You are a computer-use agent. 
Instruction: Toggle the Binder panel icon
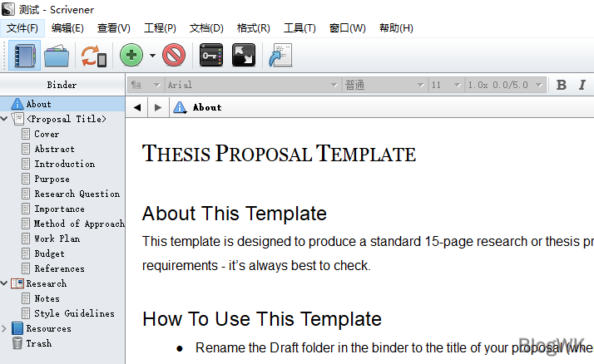tap(23, 57)
